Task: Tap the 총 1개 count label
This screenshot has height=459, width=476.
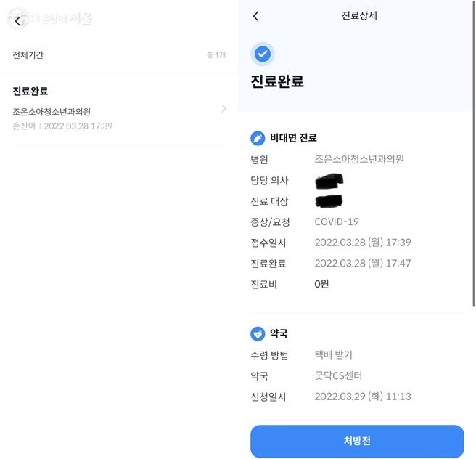Action: click(216, 55)
